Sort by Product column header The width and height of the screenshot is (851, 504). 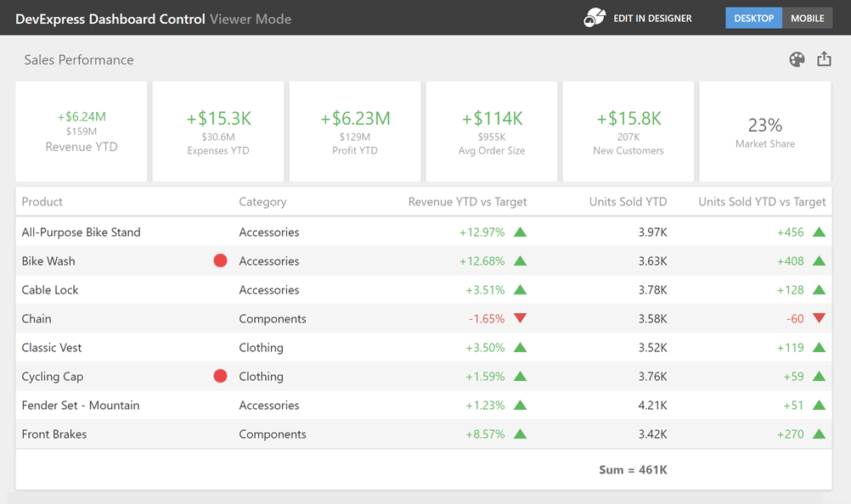click(x=42, y=202)
